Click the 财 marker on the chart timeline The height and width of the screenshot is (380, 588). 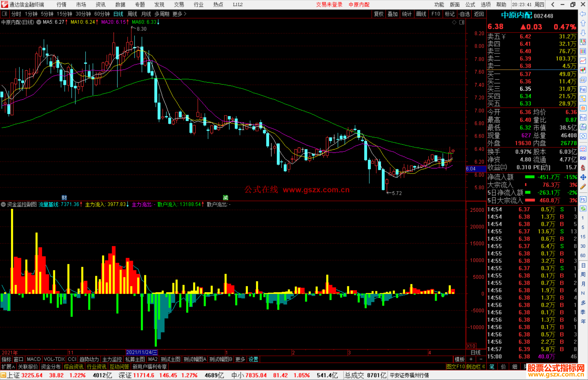point(64,197)
